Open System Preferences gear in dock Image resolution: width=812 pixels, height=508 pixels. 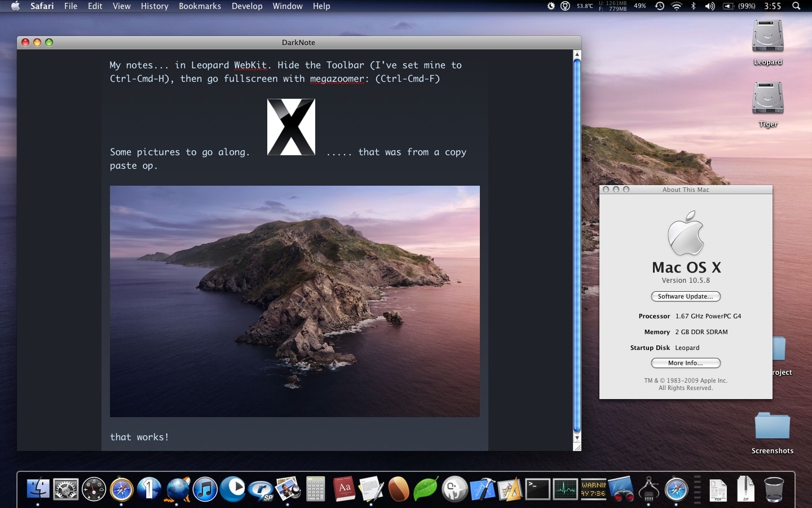[x=66, y=489]
